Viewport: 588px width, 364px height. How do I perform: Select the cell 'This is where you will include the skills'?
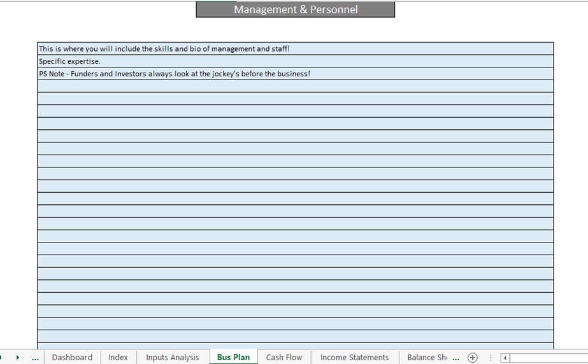pos(296,49)
